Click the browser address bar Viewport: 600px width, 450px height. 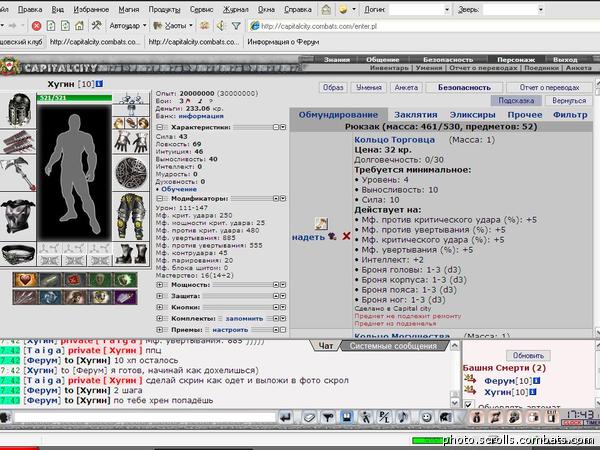[425, 26]
